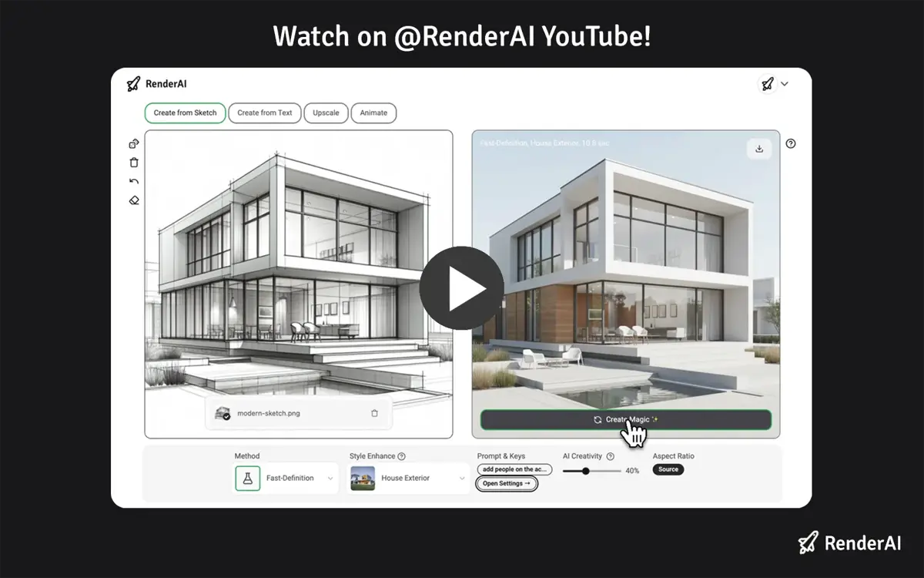Viewport: 924px width, 578px height.
Task: Open the Animate tab
Action: [x=373, y=113]
